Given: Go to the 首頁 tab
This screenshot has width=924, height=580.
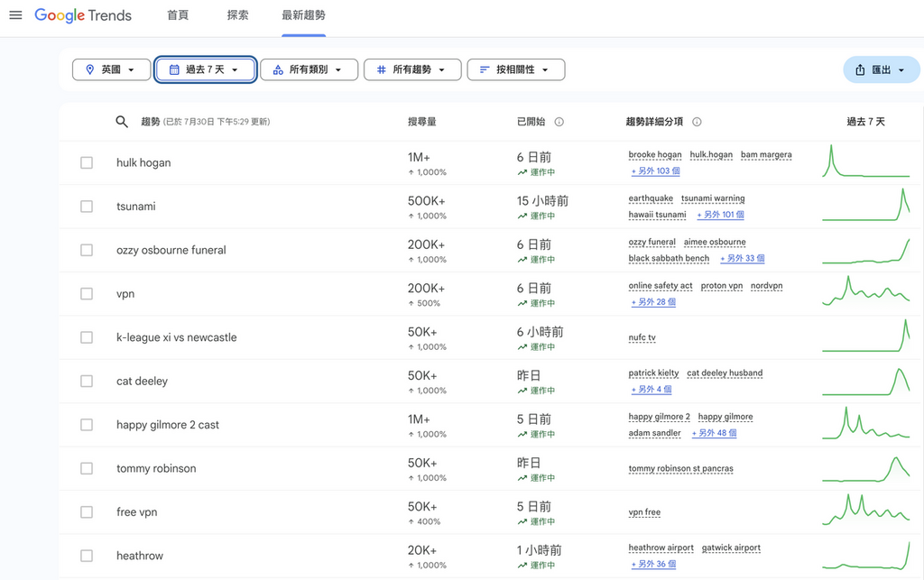Looking at the screenshot, I should [178, 15].
